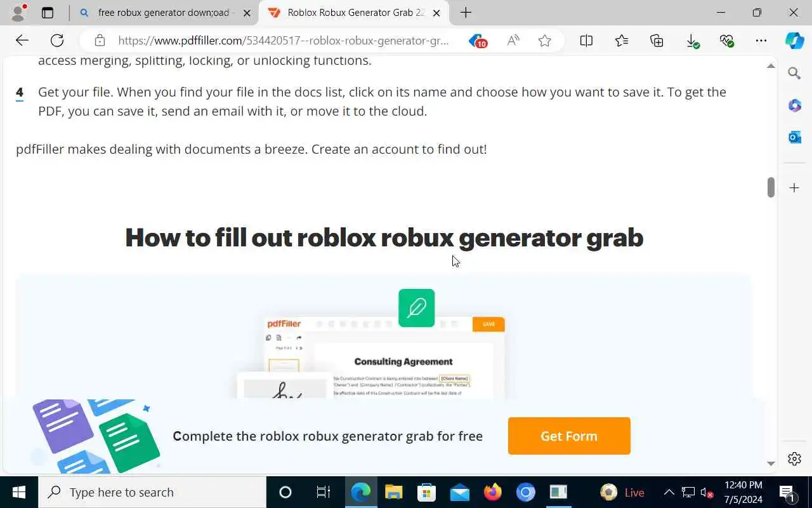Open Outlook icon in Edge sidebar

tap(795, 137)
